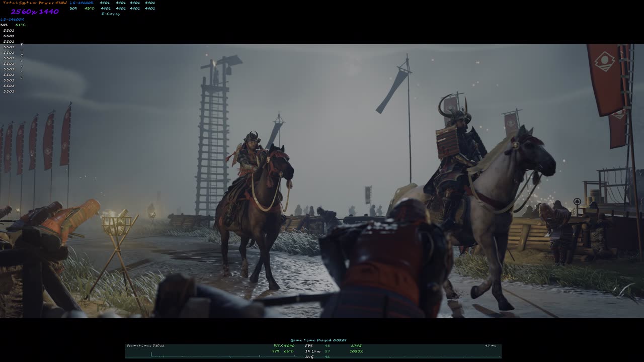Click the FPS label in overlay
Image resolution: width=644 pixels, height=362 pixels.
tap(309, 346)
